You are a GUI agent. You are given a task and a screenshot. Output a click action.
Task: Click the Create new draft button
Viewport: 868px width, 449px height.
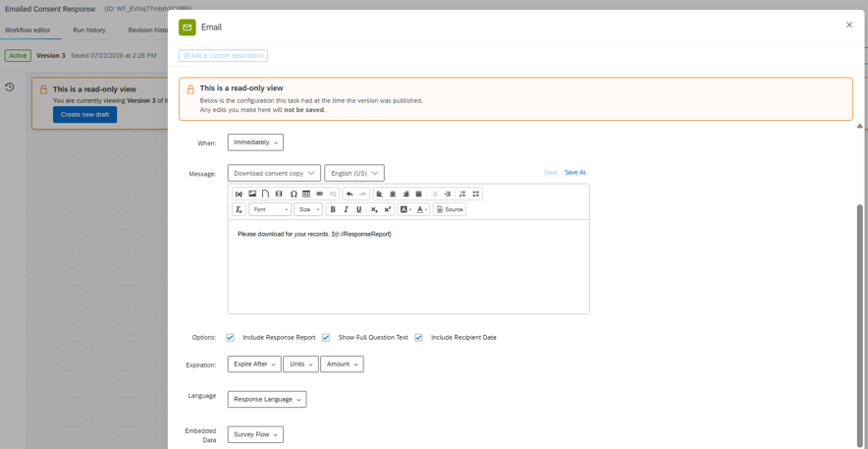(84, 115)
